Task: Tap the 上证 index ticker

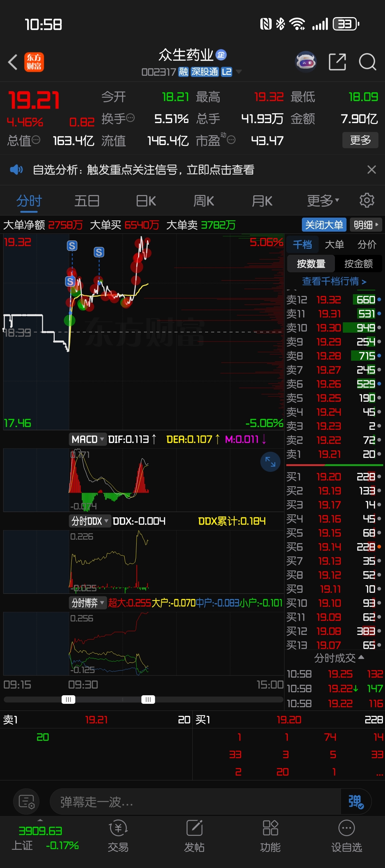Action: 45,838
